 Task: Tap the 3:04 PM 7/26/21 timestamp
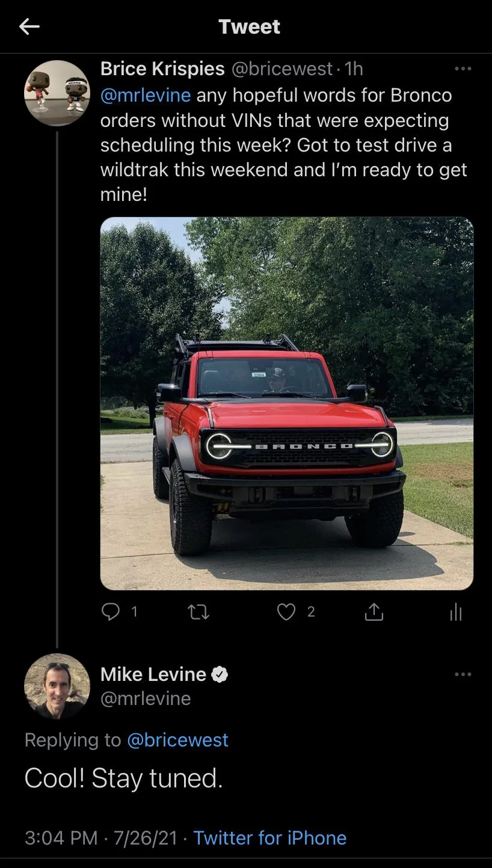pos(101,838)
